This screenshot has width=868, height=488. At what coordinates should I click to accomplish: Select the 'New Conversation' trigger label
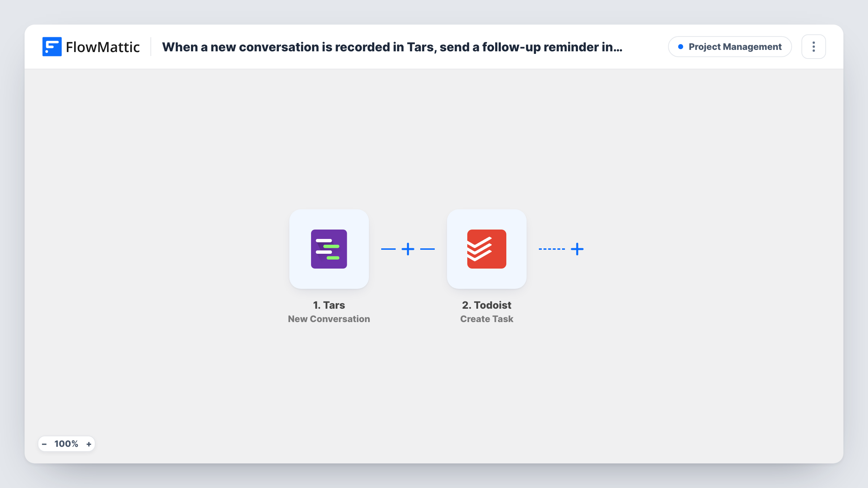click(329, 319)
